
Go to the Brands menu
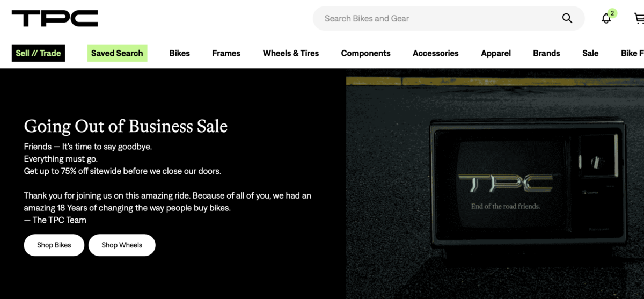546,53
